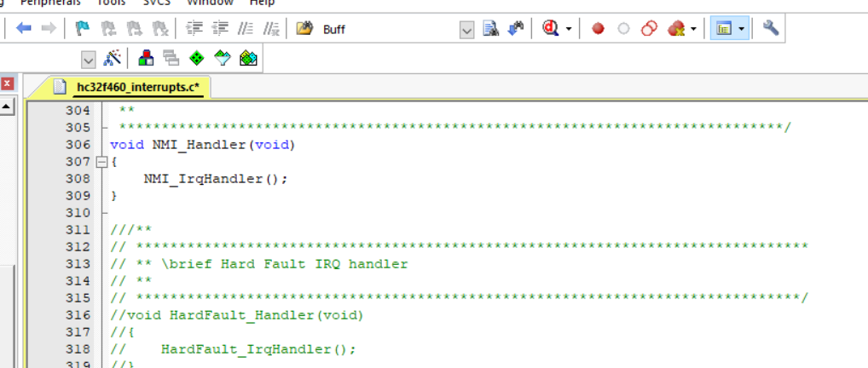Open Configuration with the wrench icon
This screenshot has width=868, height=368.
click(x=771, y=28)
